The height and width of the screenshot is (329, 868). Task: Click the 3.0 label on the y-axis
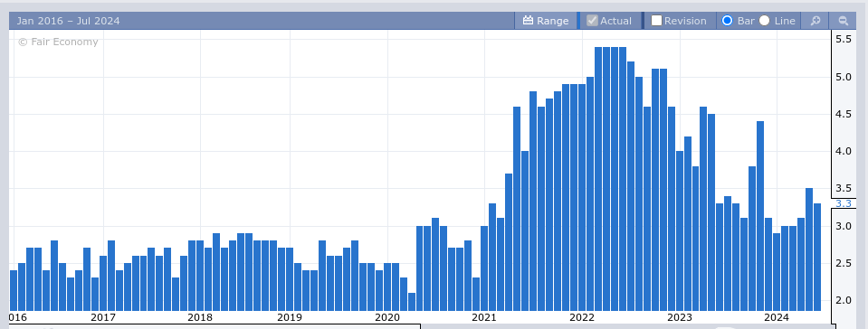tap(844, 226)
